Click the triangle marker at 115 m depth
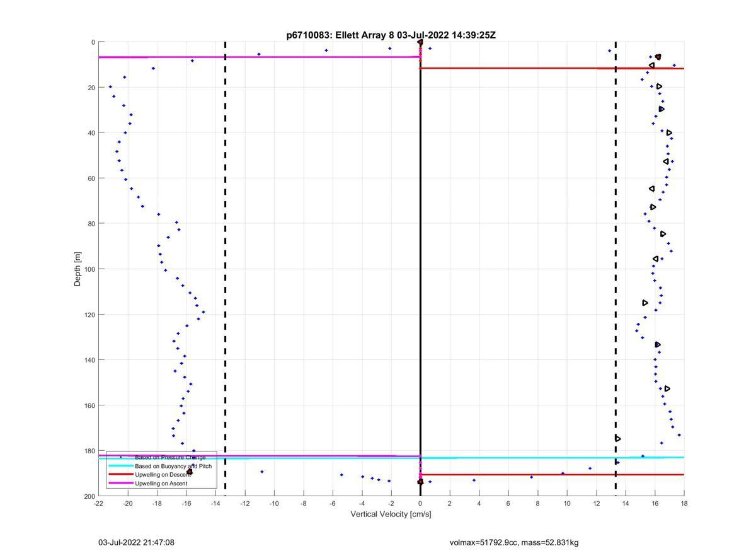This screenshot has width=756, height=558. (x=645, y=303)
